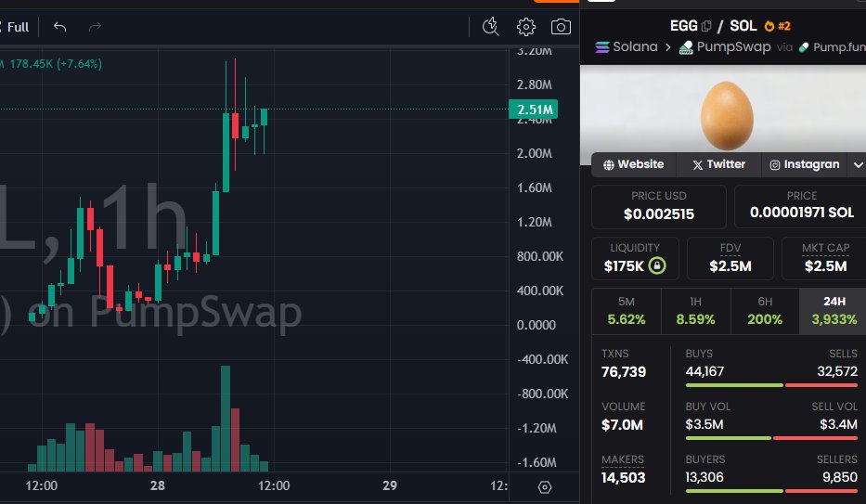This screenshot has height=504, width=866.
Task: Toggle Full screen chart mode
Action: click(15, 27)
